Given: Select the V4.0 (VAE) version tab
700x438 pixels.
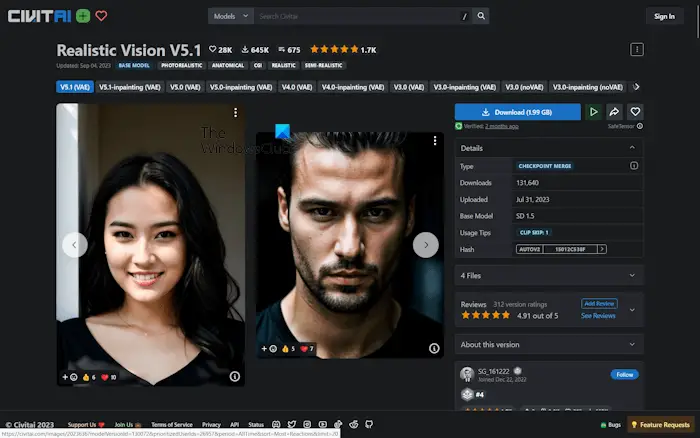Looking at the screenshot, I should (x=297, y=87).
